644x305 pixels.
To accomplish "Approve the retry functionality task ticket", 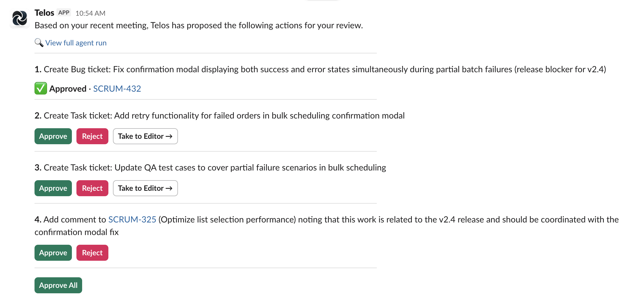I will click(x=53, y=136).
